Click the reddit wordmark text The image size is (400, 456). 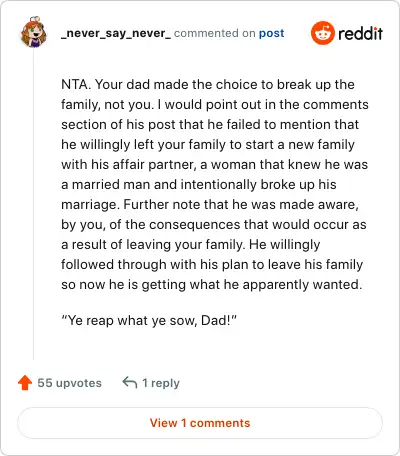click(360, 33)
